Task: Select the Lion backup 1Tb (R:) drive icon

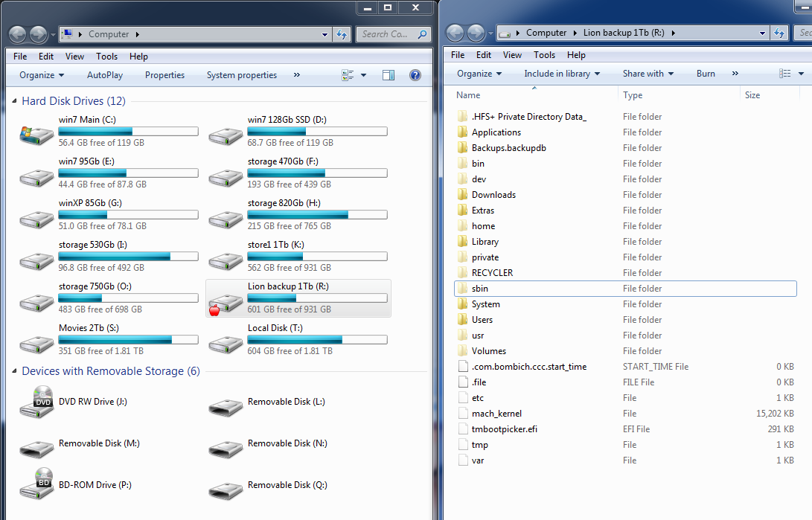Action: pyautogui.click(x=226, y=304)
